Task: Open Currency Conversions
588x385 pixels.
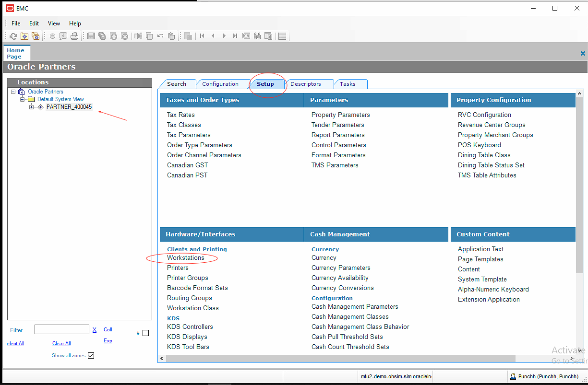Action: tap(343, 288)
